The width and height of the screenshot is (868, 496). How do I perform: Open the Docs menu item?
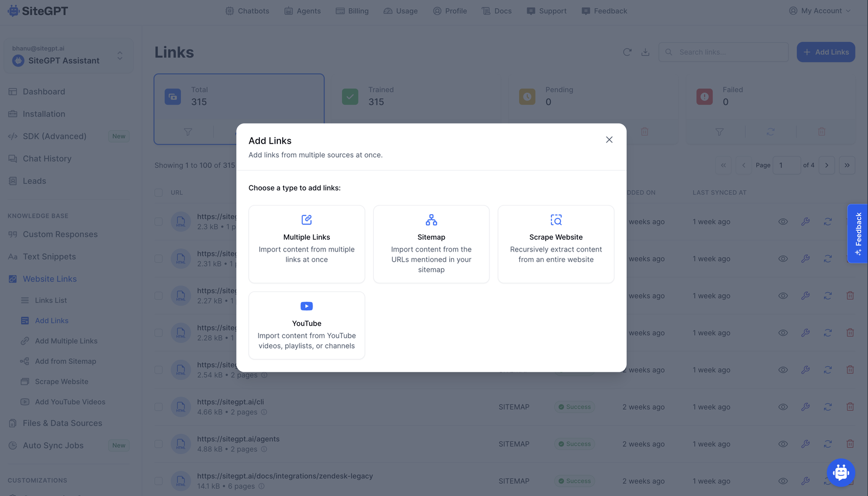coord(496,11)
